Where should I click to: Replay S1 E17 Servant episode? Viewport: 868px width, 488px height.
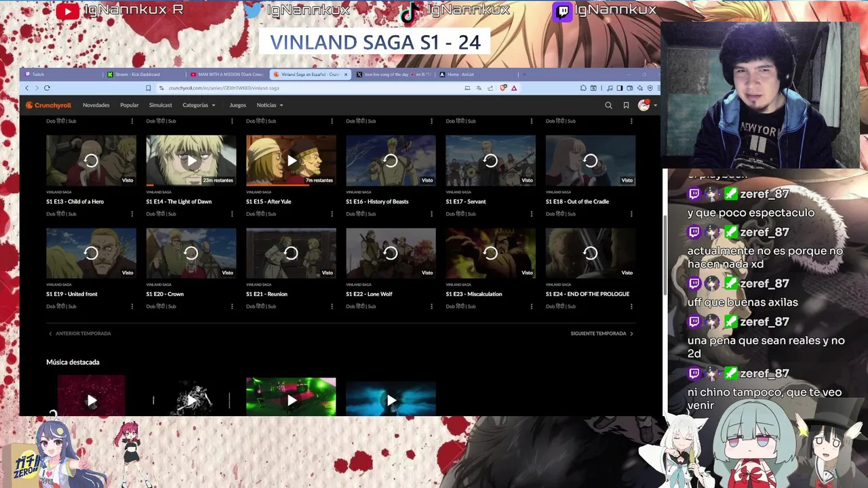490,161
